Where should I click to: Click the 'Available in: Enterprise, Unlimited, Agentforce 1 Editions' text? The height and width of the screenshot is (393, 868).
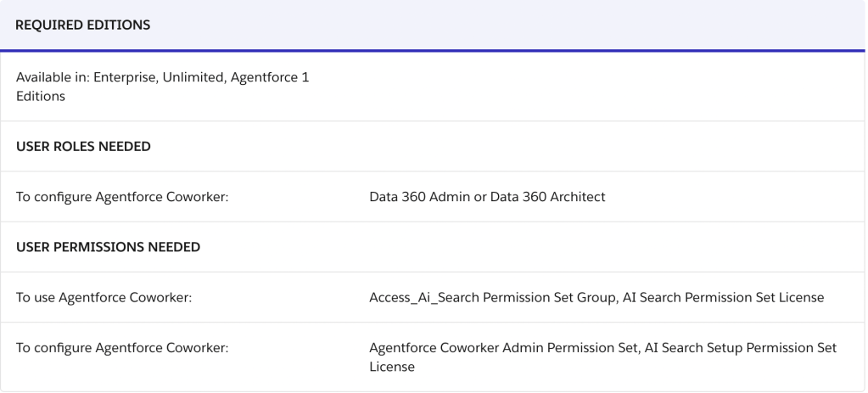tap(162, 87)
